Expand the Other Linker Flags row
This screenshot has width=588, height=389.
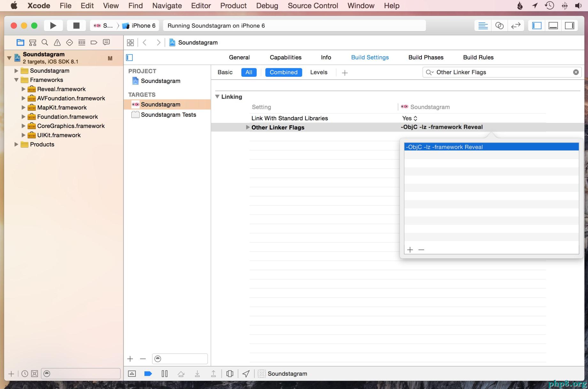[x=248, y=127]
